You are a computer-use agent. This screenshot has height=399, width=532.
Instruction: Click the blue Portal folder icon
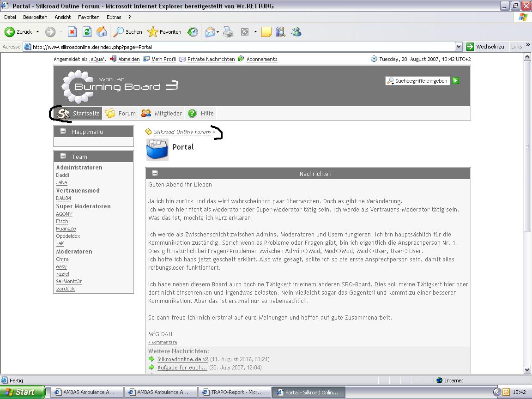tap(157, 150)
